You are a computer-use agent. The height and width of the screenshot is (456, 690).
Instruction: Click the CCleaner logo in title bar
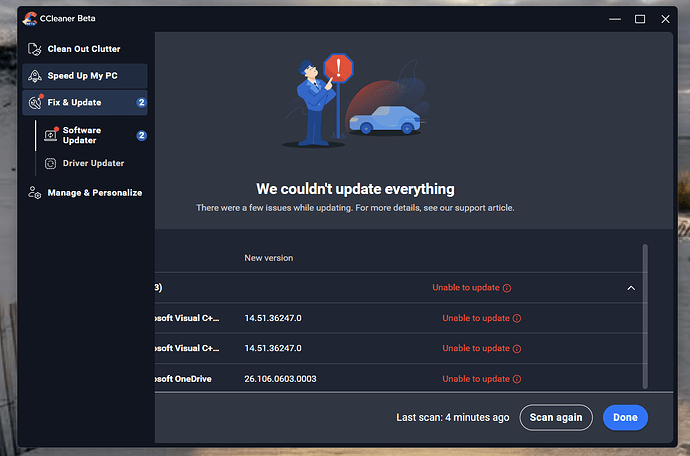30,18
